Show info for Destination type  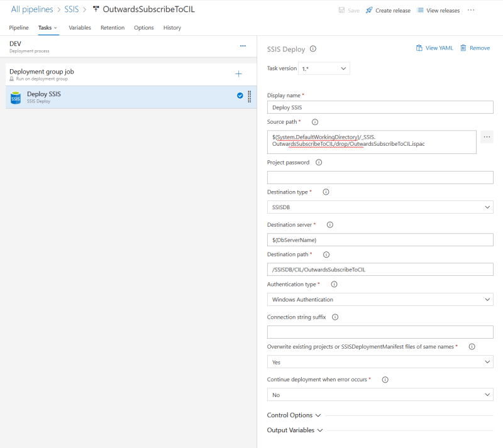coord(326,192)
